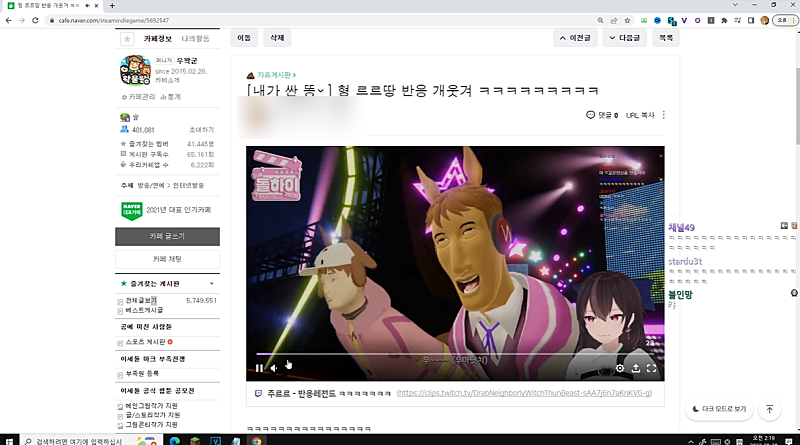This screenshot has width=800, height=445.
Task: Open 스포츠 게시판 board
Action: pos(145,342)
